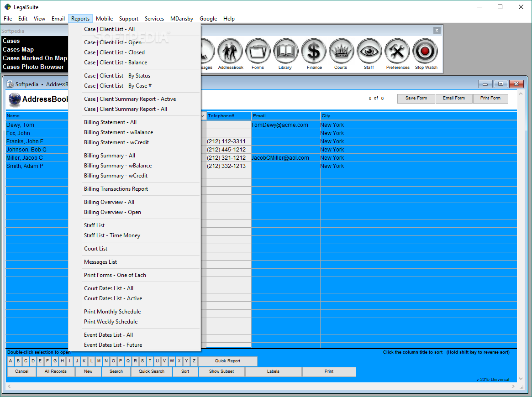532x397 pixels.
Task: Click the vertical scrollbar down arrow
Action: pos(521,379)
